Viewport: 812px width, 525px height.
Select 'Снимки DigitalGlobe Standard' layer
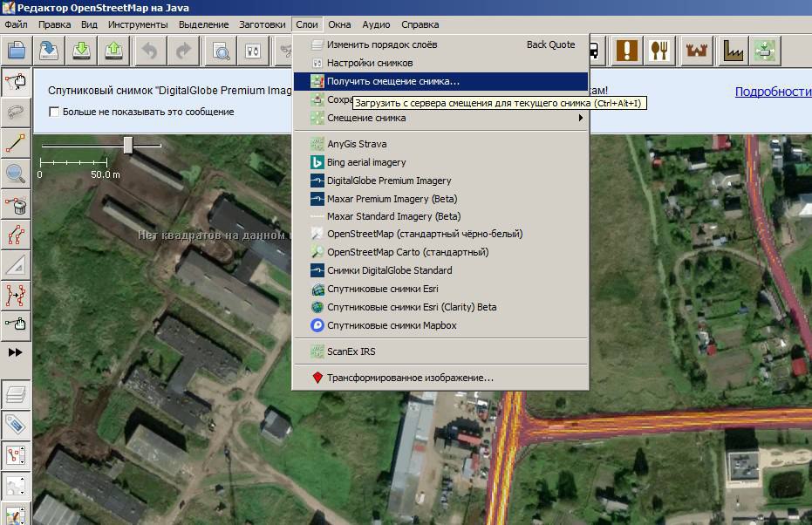pos(441,270)
